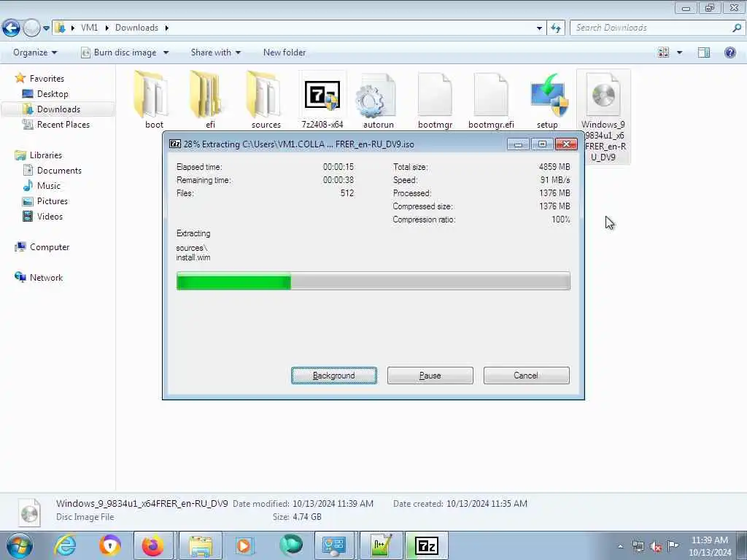The image size is (747, 560).
Task: Click VM1 in the address breadcrumb
Action: [x=89, y=28]
